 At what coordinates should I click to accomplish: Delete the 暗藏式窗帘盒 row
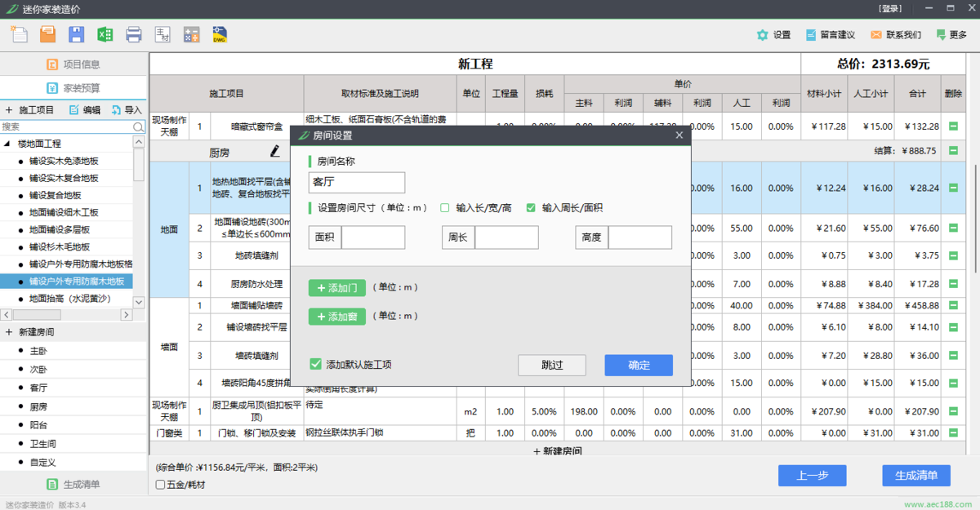(x=953, y=126)
